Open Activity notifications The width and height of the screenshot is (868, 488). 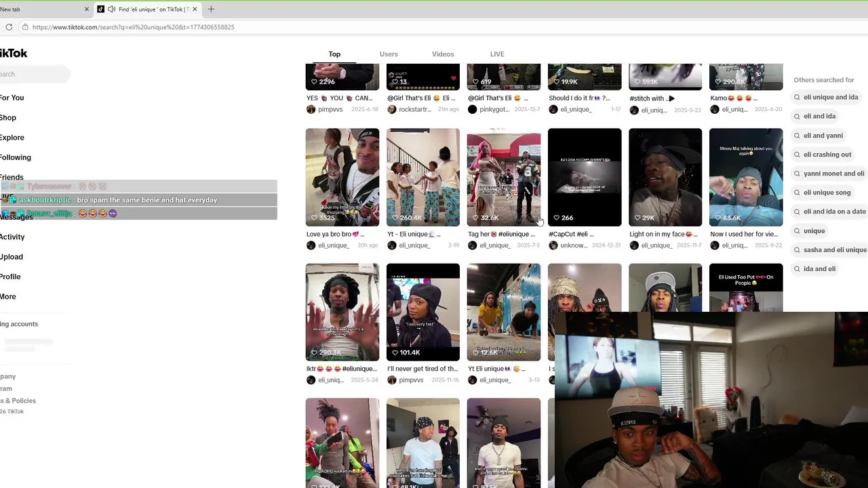[12, 237]
